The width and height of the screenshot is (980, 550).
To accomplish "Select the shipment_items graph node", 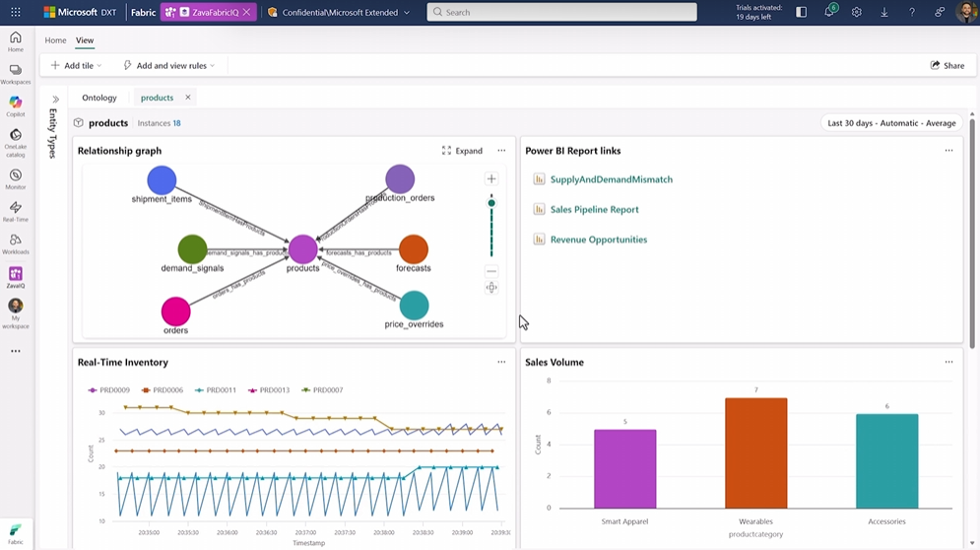I will point(162,180).
